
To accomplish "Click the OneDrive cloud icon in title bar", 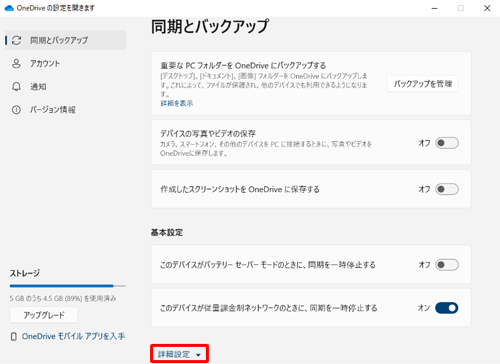I will tap(9, 8).
